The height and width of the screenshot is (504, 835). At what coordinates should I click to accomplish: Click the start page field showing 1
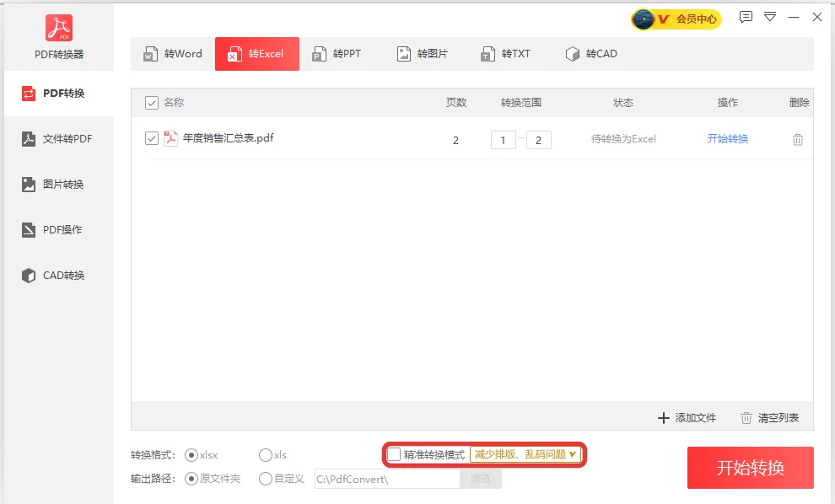coord(503,140)
